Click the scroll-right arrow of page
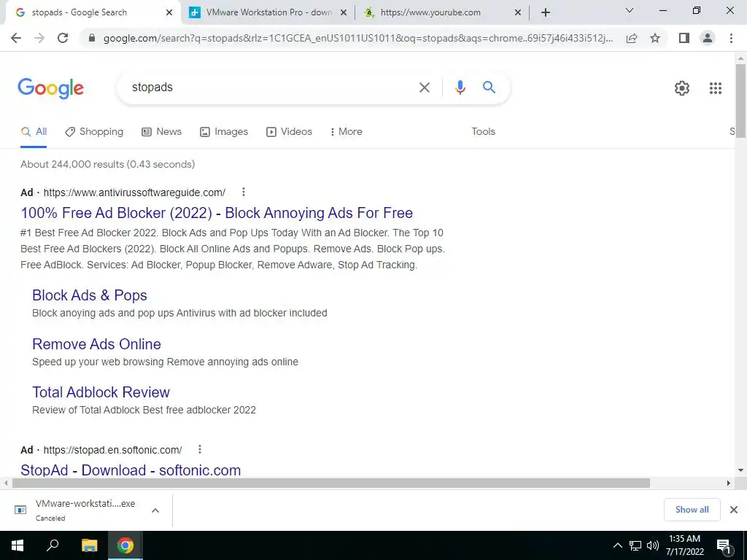The height and width of the screenshot is (560, 747). click(729, 483)
